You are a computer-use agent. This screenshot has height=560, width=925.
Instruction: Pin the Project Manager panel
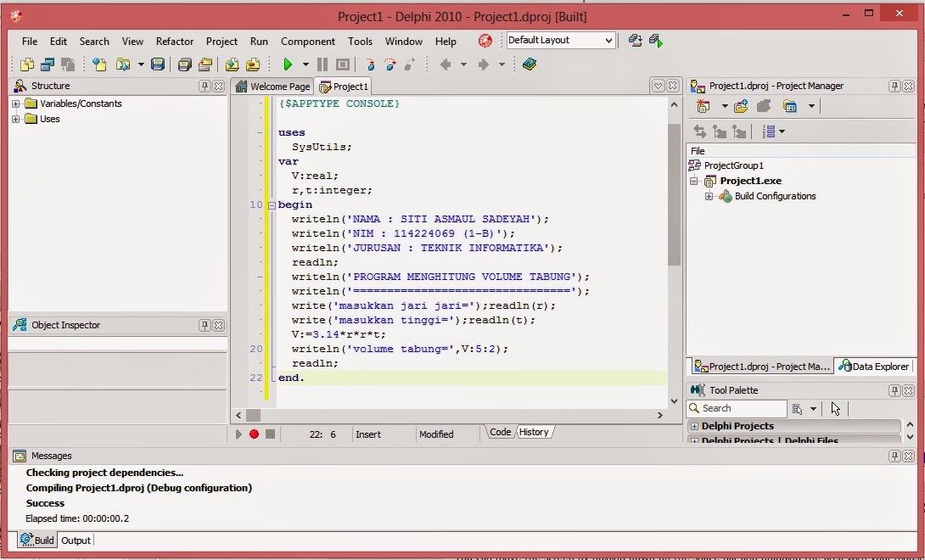(x=894, y=87)
